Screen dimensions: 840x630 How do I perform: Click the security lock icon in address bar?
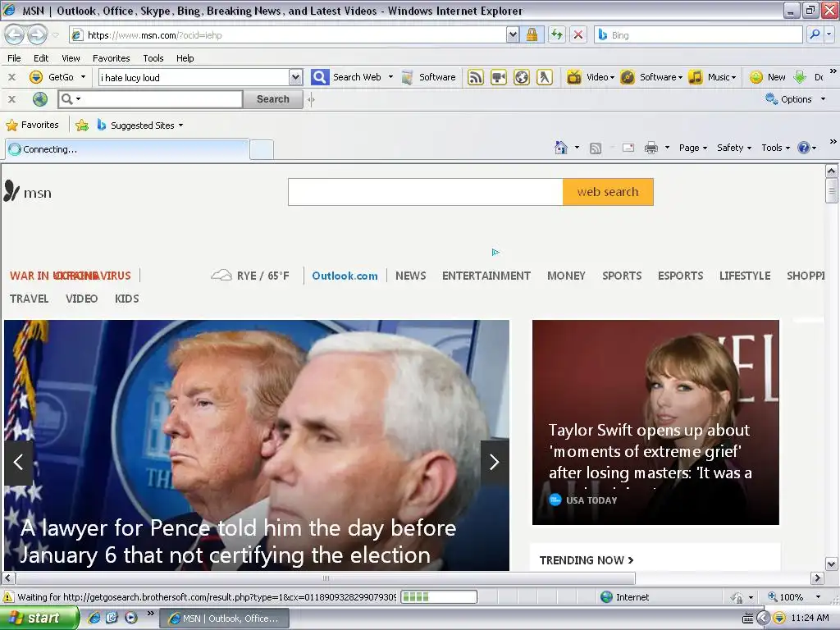(x=532, y=34)
